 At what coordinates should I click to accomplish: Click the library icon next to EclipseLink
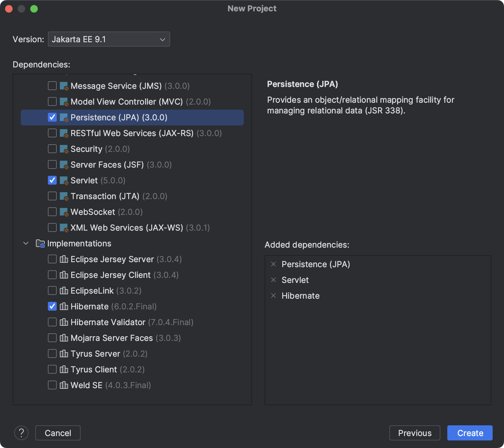pyautogui.click(x=64, y=290)
